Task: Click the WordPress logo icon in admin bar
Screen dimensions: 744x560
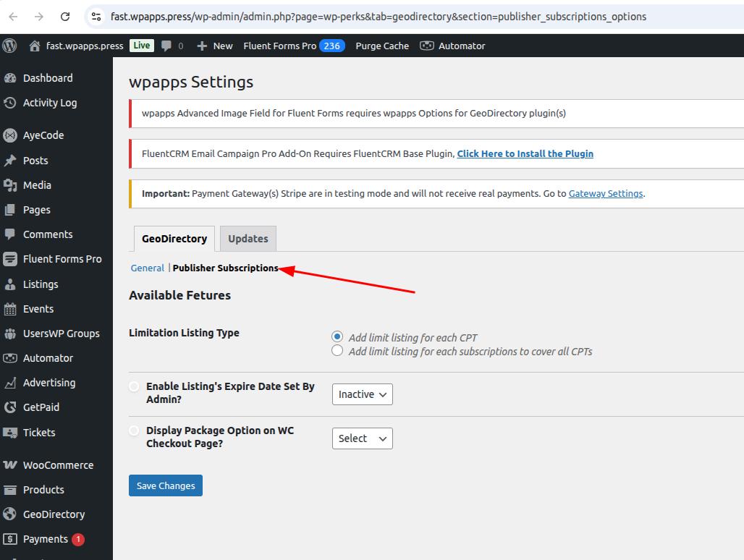Action: point(10,46)
